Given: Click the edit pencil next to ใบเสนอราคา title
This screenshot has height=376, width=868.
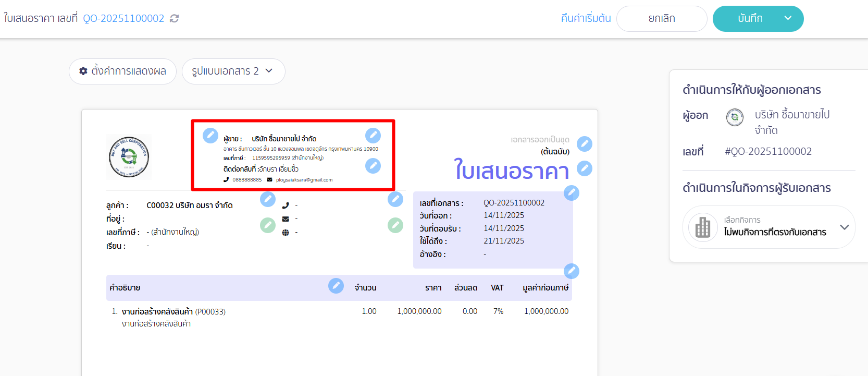Looking at the screenshot, I should pos(585,168).
